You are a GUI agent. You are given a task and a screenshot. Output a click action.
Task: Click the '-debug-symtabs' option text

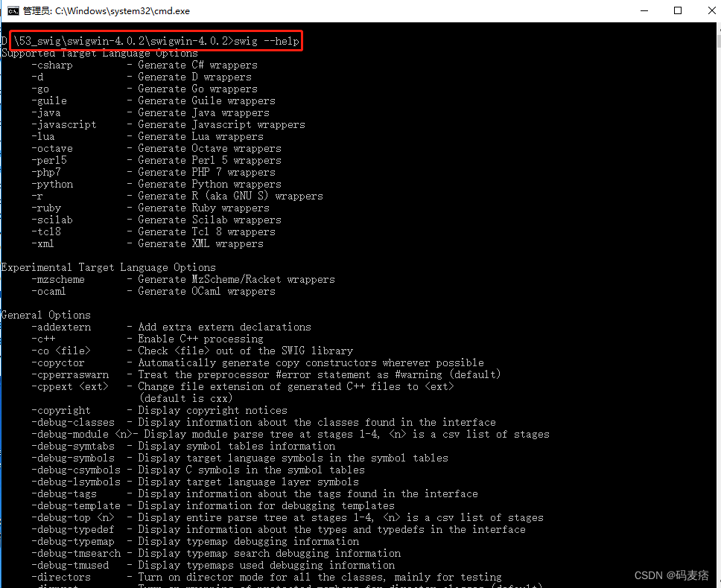tap(73, 447)
